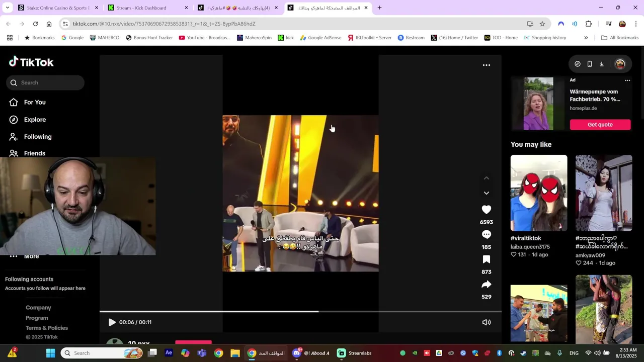Screen dimensions: 644x362
Task: Open the apps grid in bookmarks bar
Action: 10,38
